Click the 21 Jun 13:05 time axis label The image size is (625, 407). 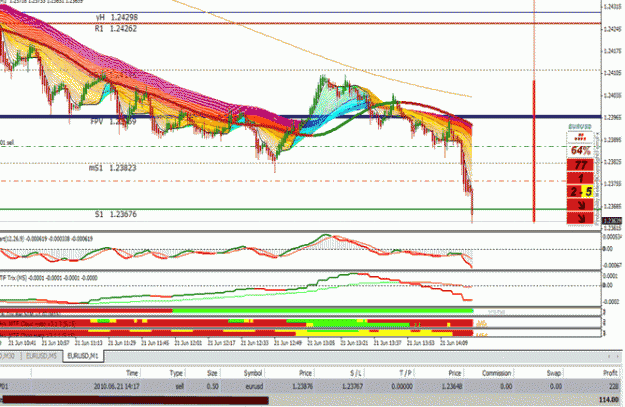point(321,342)
